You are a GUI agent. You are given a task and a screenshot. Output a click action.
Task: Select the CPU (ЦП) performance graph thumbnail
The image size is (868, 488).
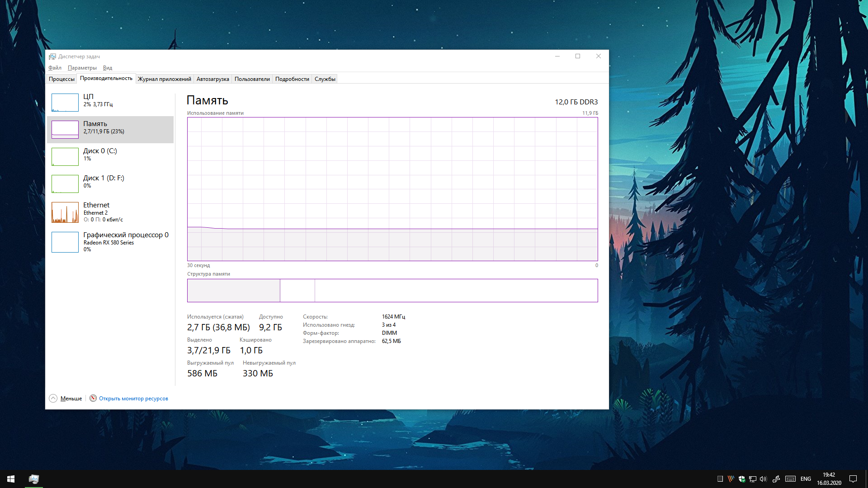[x=65, y=103]
